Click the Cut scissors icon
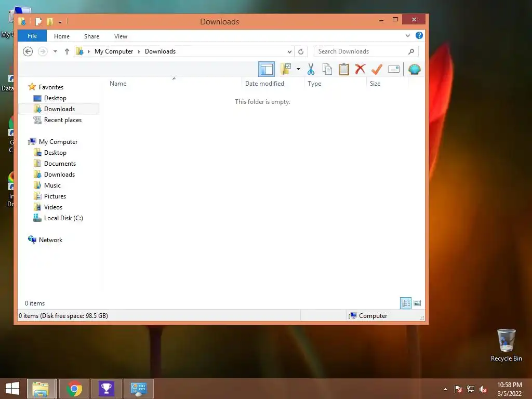 [311, 69]
